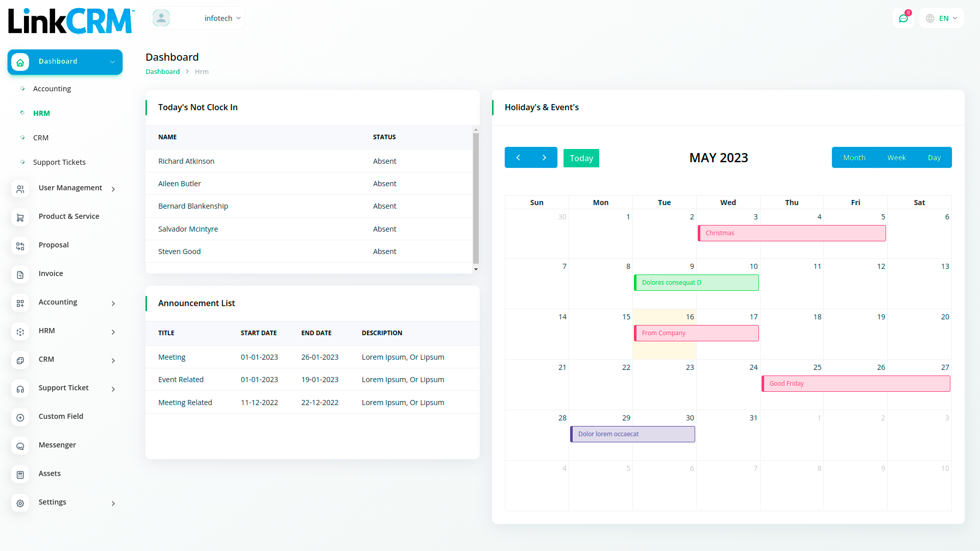Click the Today calendar button

[x=581, y=158]
